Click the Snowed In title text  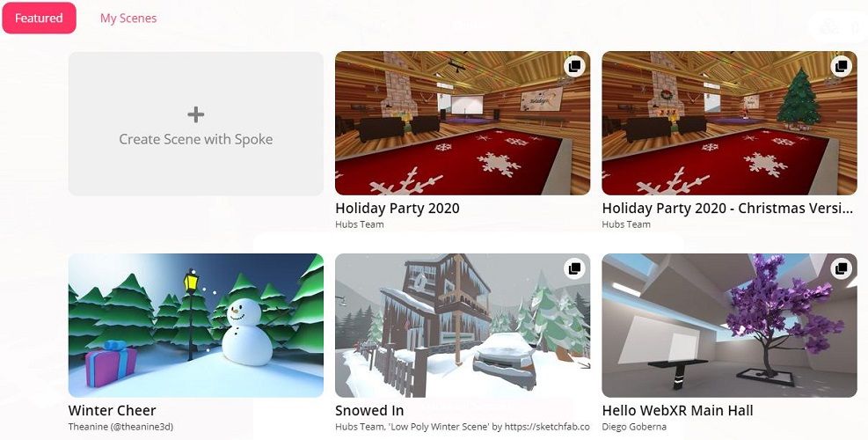[x=369, y=411]
